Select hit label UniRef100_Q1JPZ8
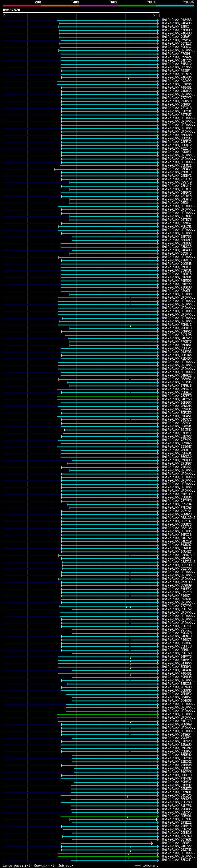 click(x=177, y=101)
